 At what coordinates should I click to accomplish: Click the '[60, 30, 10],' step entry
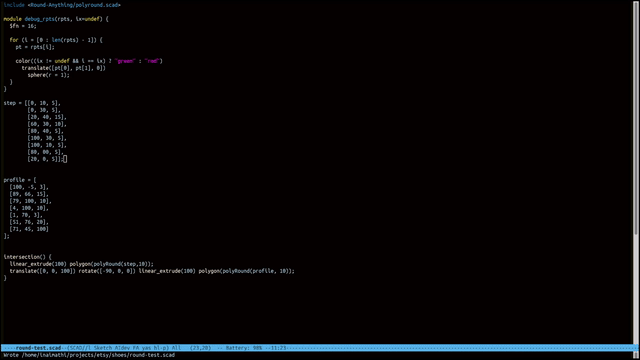click(x=47, y=124)
